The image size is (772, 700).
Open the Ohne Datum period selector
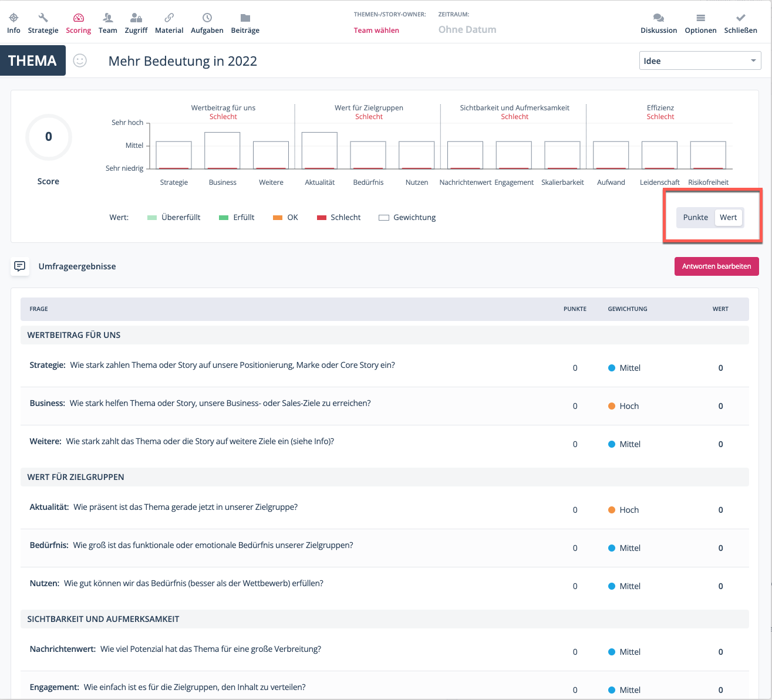467,30
